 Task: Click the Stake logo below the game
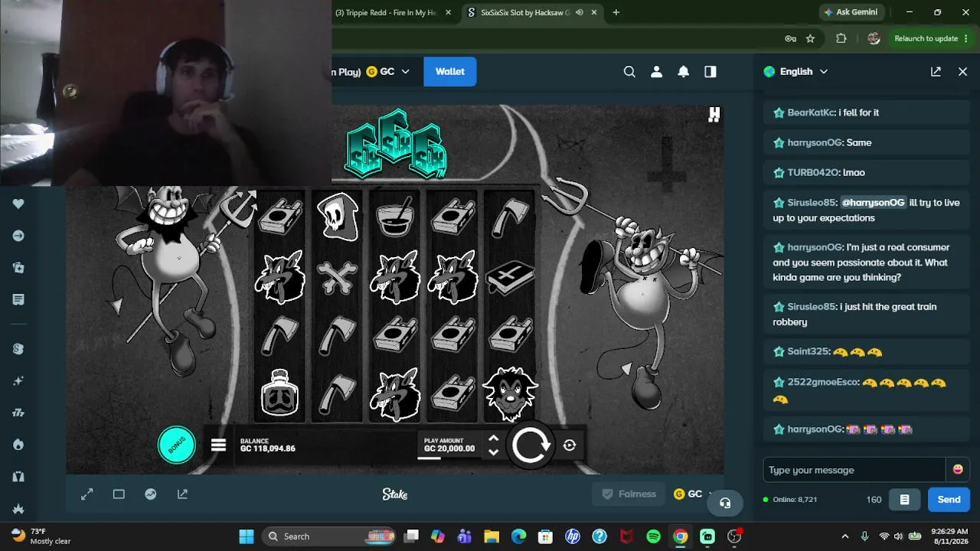coord(395,494)
